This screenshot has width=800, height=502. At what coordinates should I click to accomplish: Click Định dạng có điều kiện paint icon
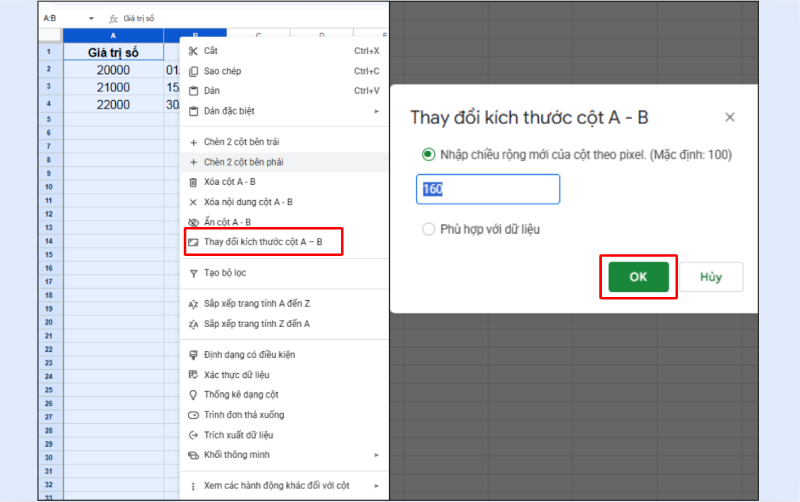193,355
